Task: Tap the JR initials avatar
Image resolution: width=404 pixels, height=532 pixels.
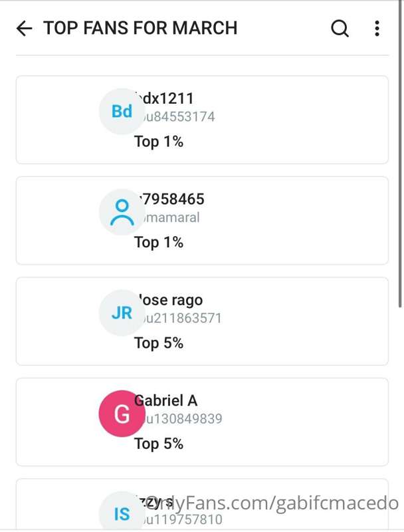Action: [122, 313]
